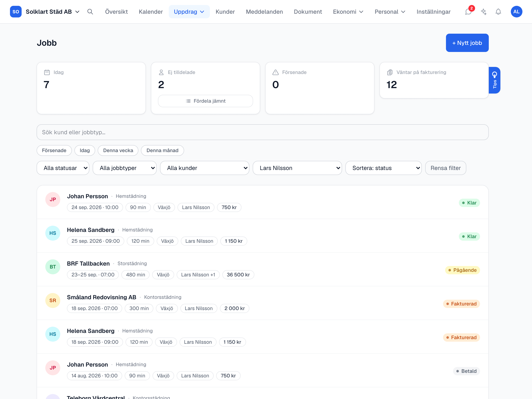Open the notifications bell icon
Image resolution: width=532 pixels, height=399 pixels.
pos(498,12)
